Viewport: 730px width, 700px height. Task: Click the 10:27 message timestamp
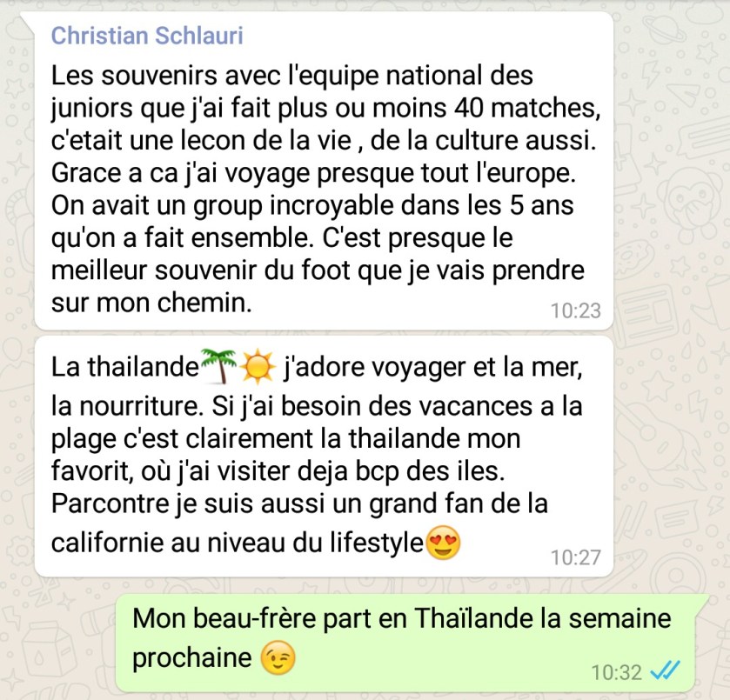point(576,557)
